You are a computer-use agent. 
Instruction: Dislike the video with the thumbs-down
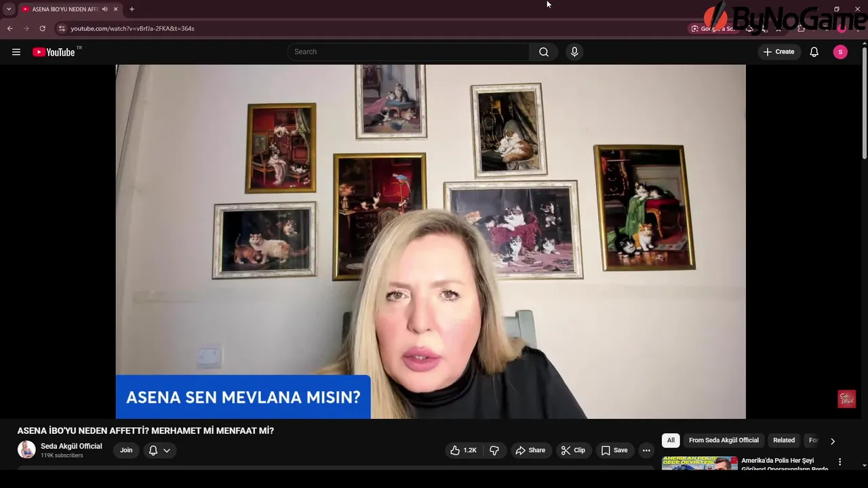pyautogui.click(x=494, y=450)
